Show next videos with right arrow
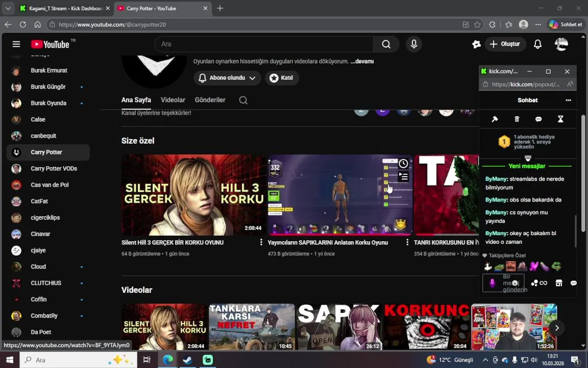The height and width of the screenshot is (368, 588). [557, 328]
